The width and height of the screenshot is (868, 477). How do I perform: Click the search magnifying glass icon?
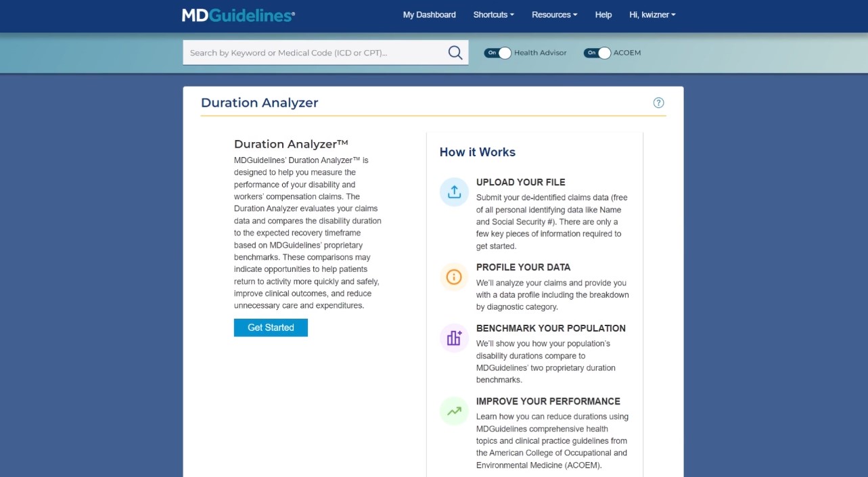tap(455, 52)
